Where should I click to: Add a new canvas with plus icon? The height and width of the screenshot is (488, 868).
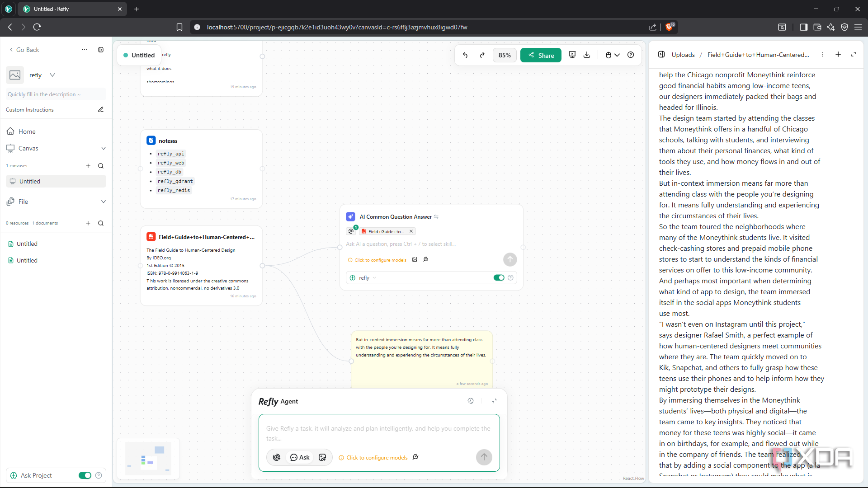click(88, 166)
